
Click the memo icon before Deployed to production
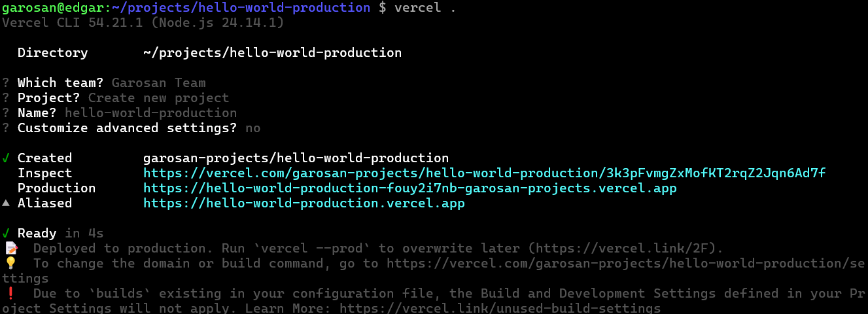coord(10,249)
